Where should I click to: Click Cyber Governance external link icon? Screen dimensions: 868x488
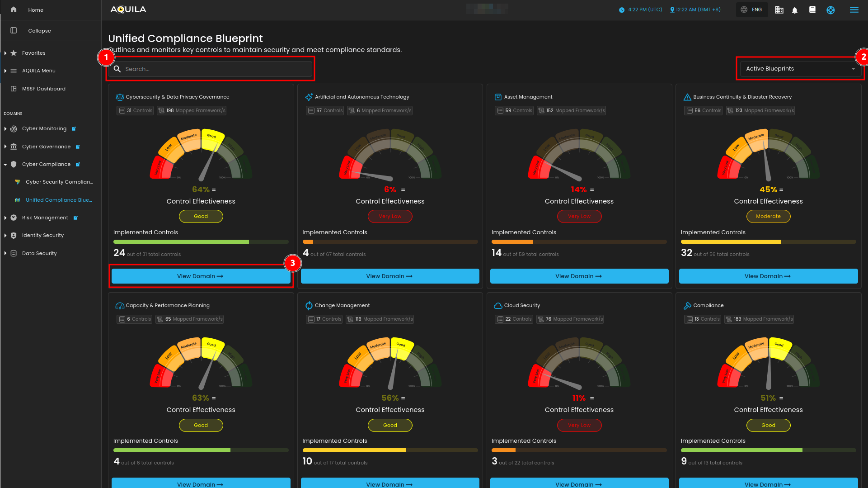coord(78,147)
